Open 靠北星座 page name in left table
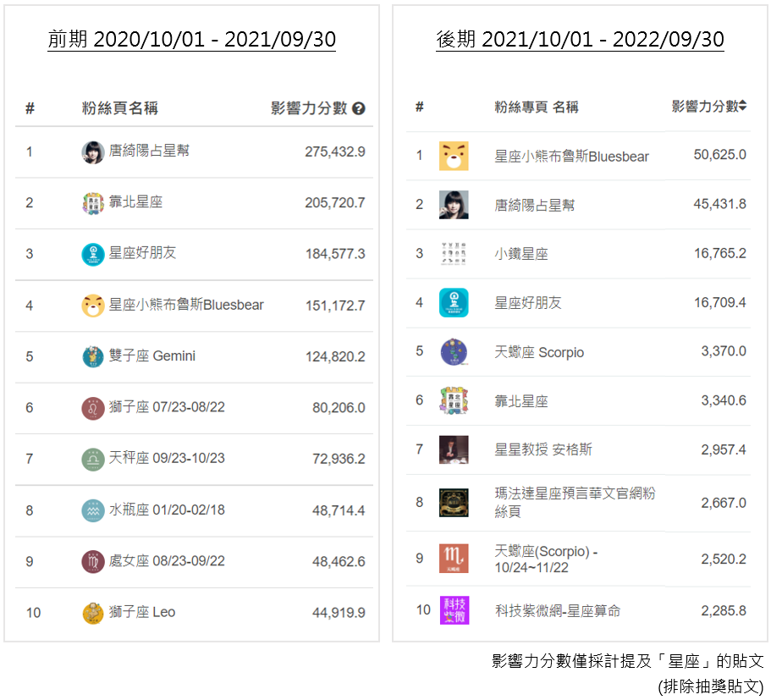The width and height of the screenshot is (771, 700). tap(135, 201)
